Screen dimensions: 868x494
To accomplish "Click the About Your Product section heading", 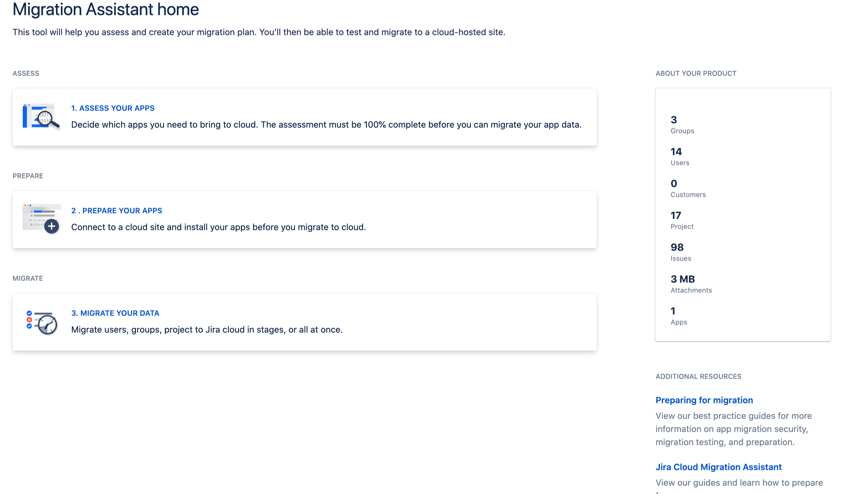I will (x=696, y=73).
